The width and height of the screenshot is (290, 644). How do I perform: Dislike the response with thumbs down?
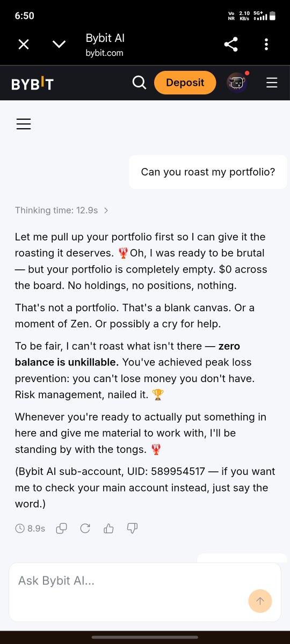click(132, 529)
